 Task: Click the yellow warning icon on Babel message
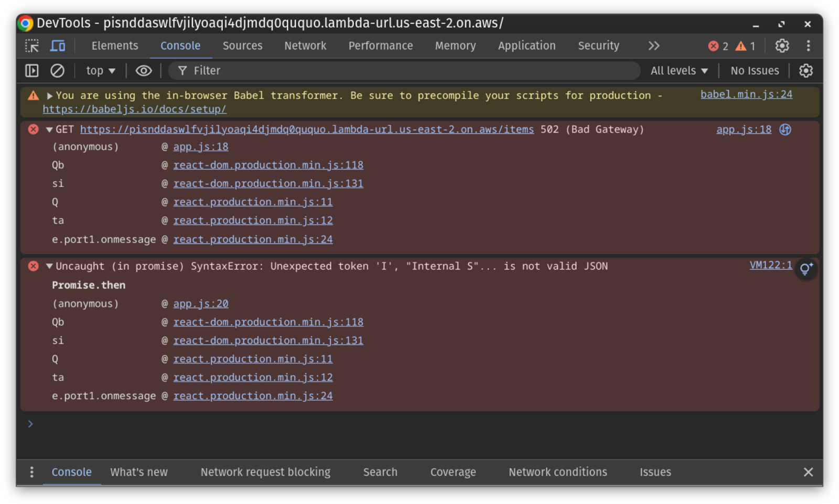34,95
